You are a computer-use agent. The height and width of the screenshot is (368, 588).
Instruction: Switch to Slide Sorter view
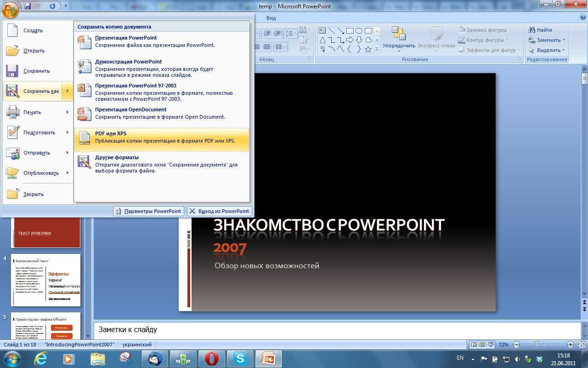(482, 345)
